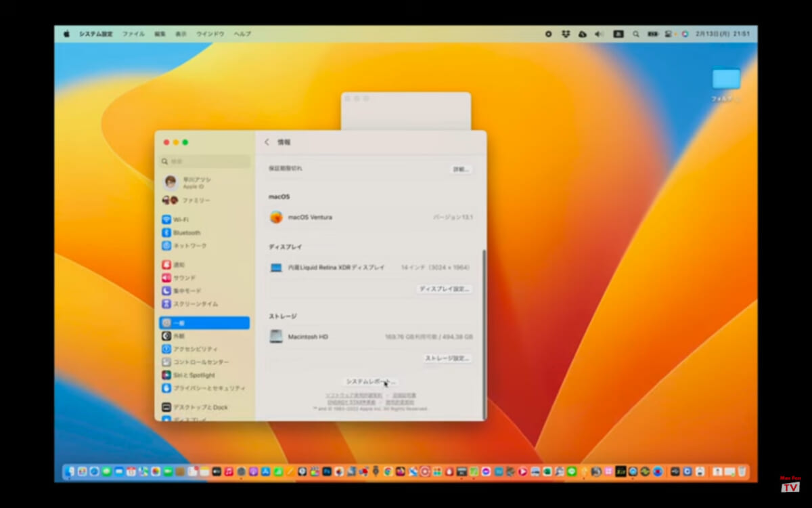Open コントロールセンター settings in the sidebar
The width and height of the screenshot is (812, 508).
click(204, 362)
